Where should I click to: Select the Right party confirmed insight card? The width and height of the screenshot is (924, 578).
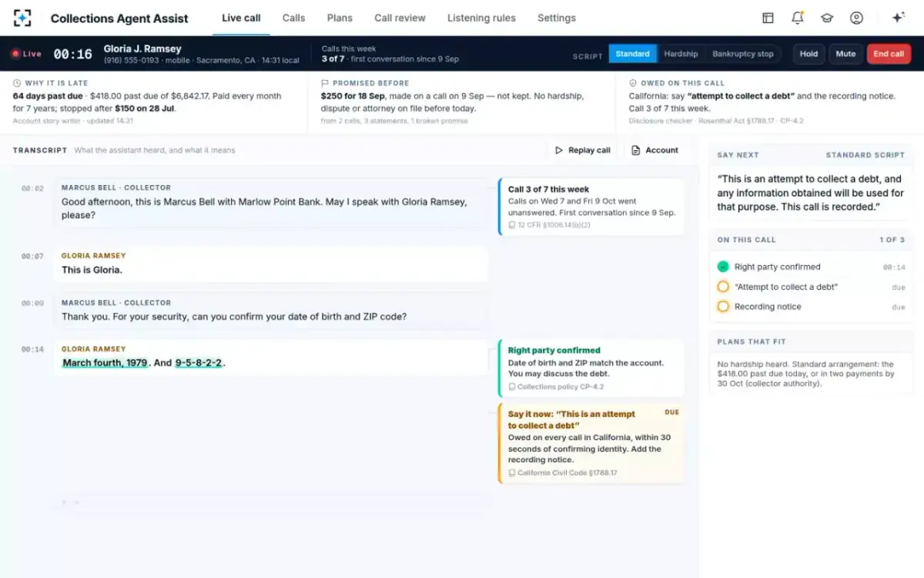pos(591,368)
